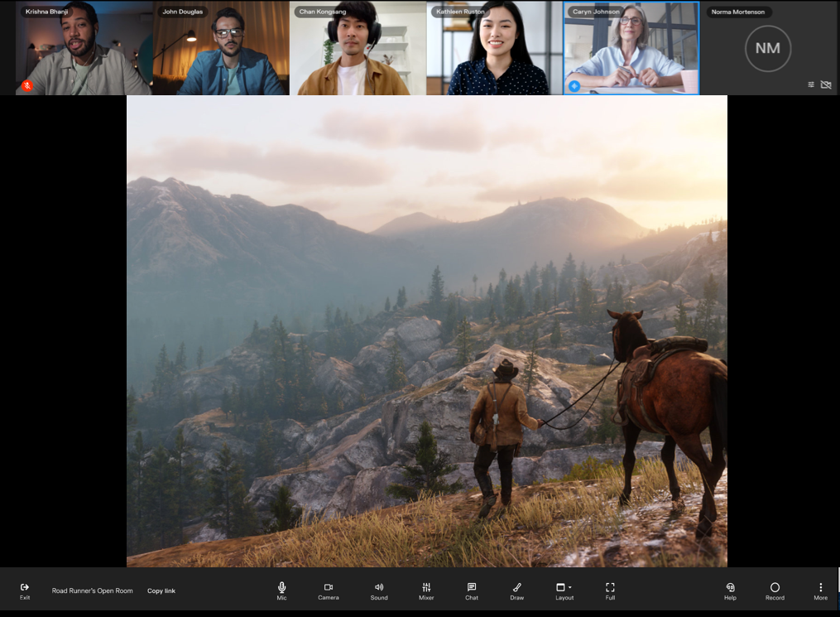Screen dimensions: 840x617
Task: Copy the room link
Action: pos(161,590)
